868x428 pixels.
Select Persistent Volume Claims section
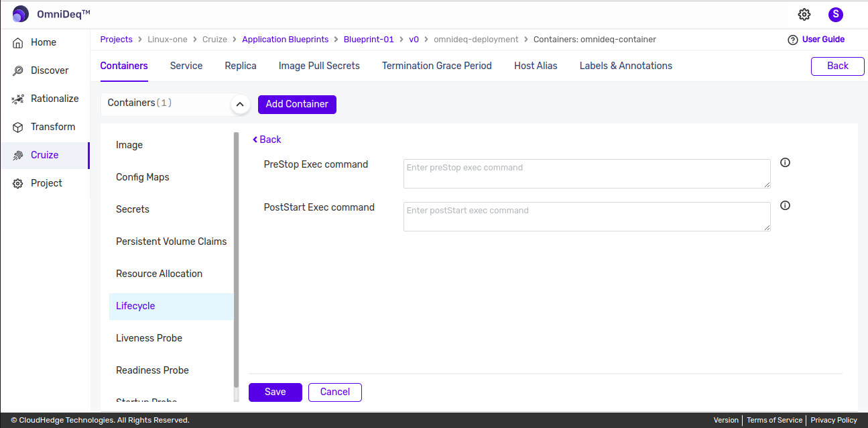tap(172, 242)
